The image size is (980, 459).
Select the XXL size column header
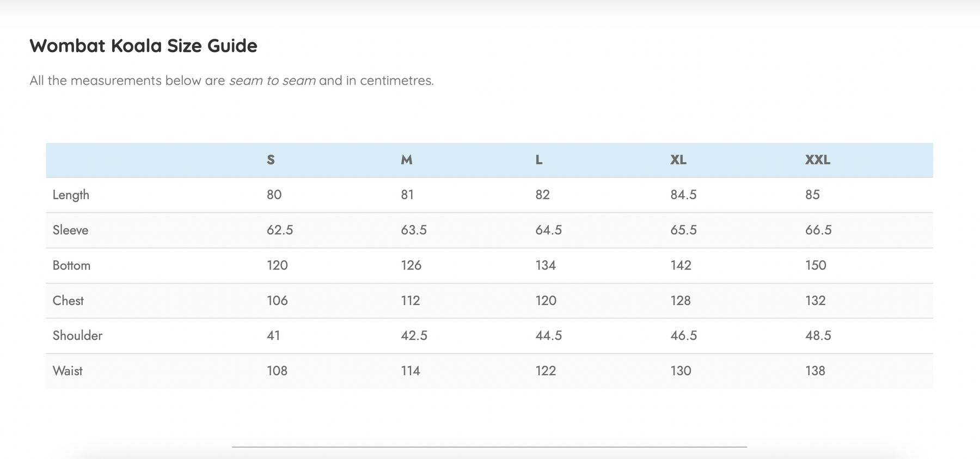(x=818, y=160)
